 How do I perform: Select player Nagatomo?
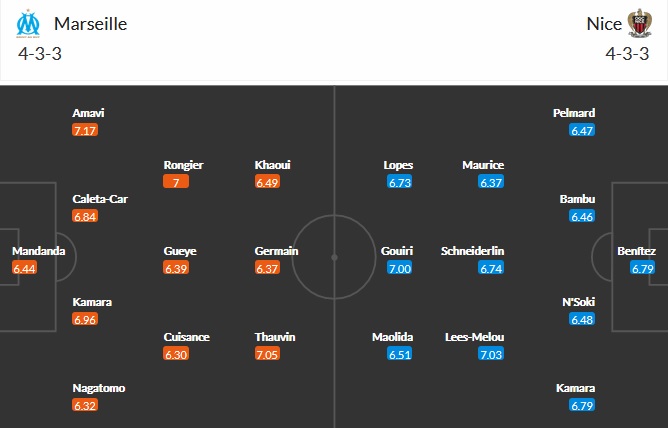[99, 388]
